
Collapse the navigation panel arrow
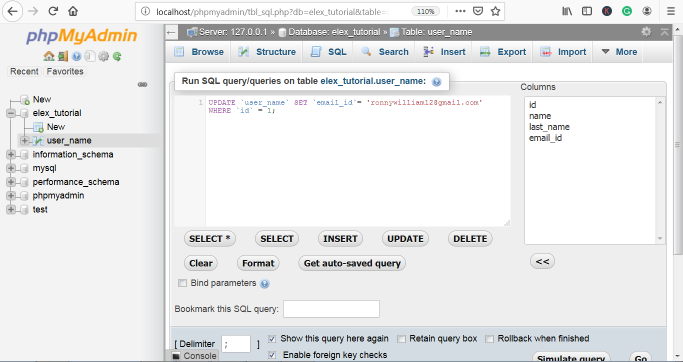click(x=171, y=32)
